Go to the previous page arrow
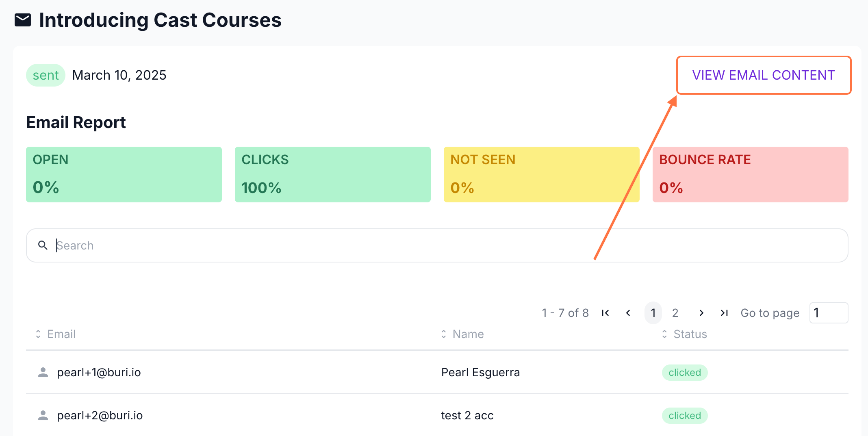Image resolution: width=868 pixels, height=436 pixels. tap(628, 313)
